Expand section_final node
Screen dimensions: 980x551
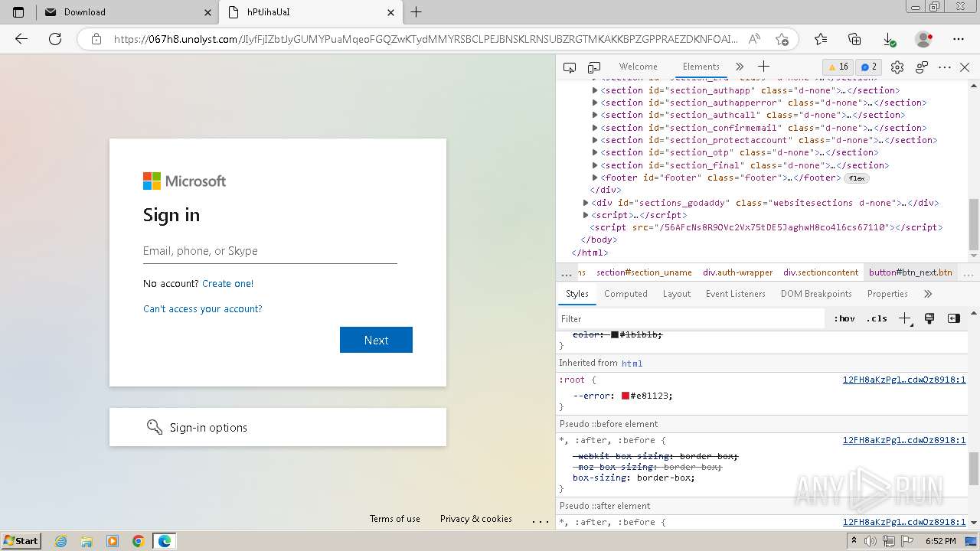tap(595, 165)
